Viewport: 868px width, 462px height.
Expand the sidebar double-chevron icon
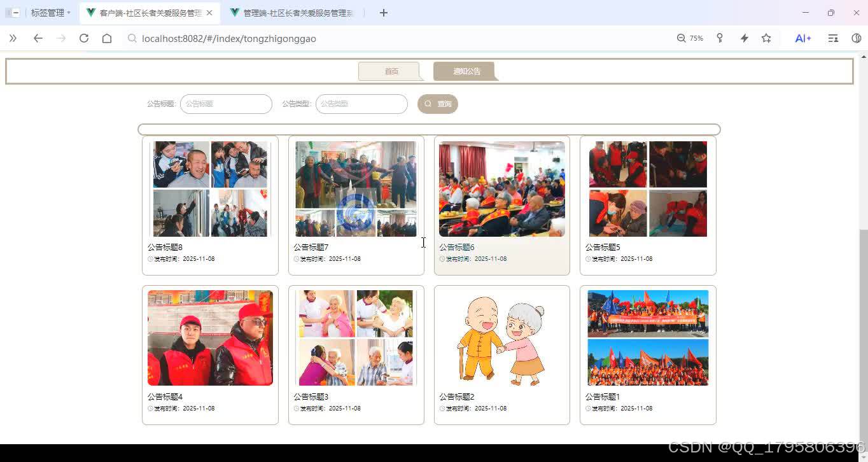tap(13, 38)
